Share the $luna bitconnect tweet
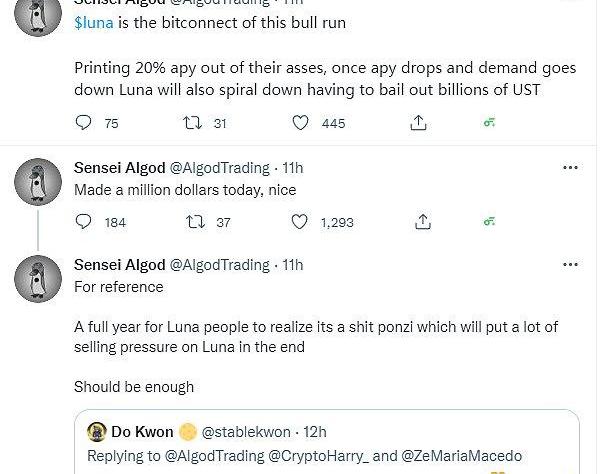 (419, 123)
